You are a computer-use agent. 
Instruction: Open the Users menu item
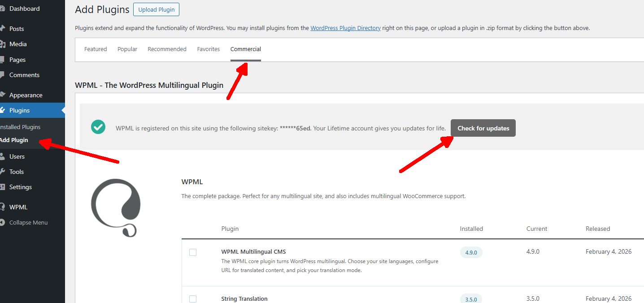pyautogui.click(x=17, y=156)
